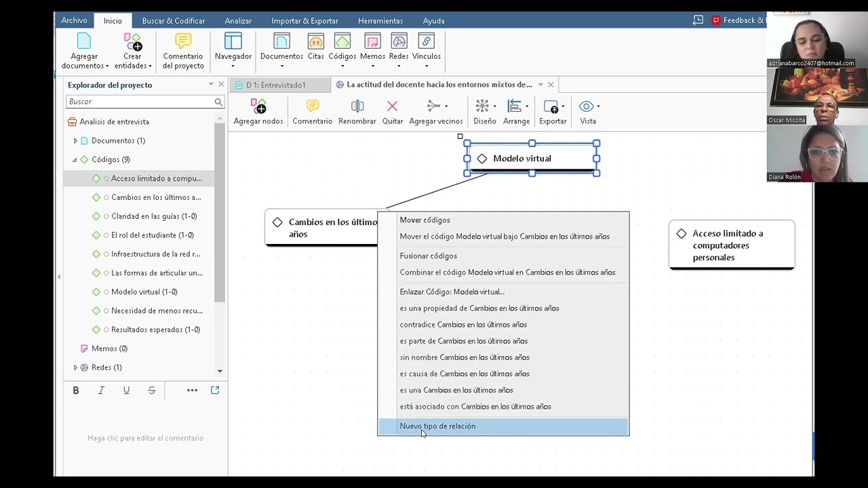Toggle strikethrough in comment editor
868x488 pixels.
[x=152, y=390]
